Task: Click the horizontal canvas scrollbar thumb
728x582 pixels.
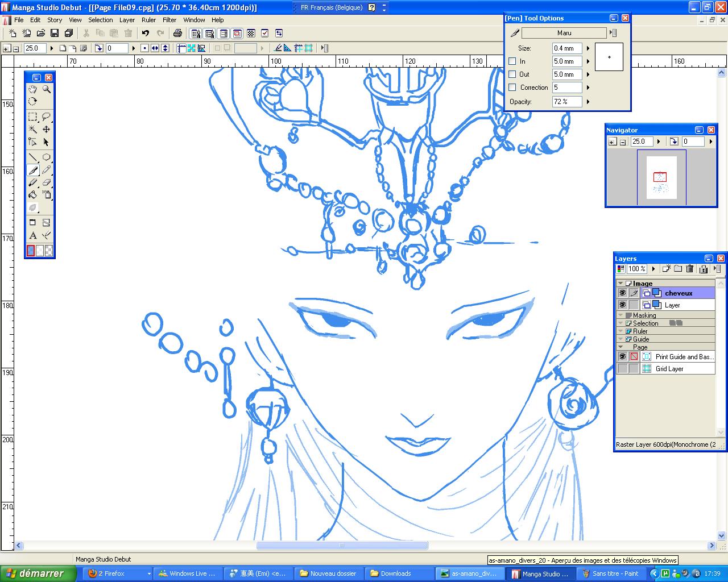Action: click(x=342, y=546)
